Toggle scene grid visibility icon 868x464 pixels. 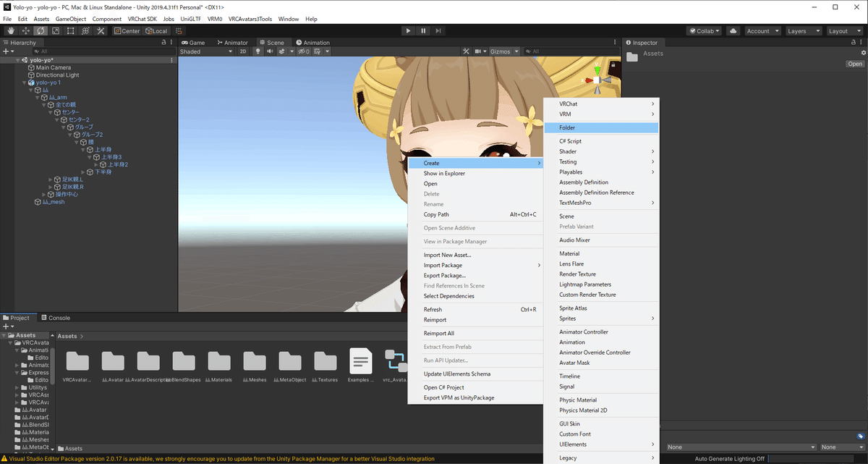(318, 51)
